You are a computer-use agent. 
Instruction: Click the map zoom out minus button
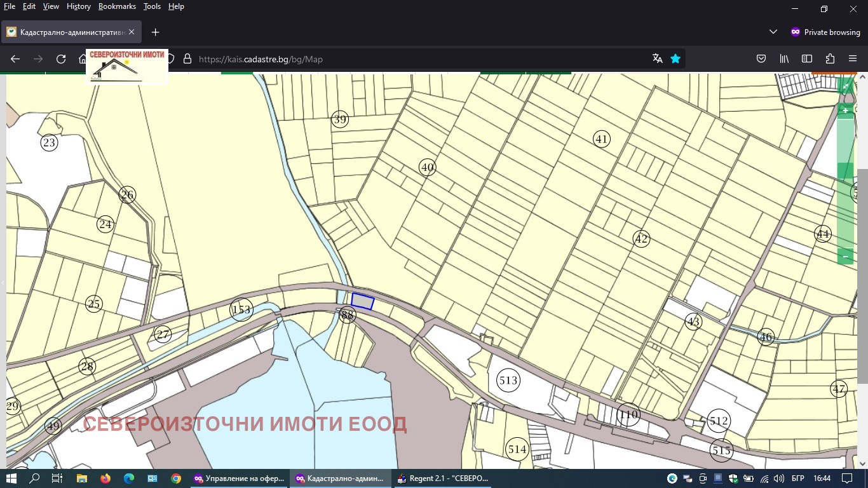[845, 257]
